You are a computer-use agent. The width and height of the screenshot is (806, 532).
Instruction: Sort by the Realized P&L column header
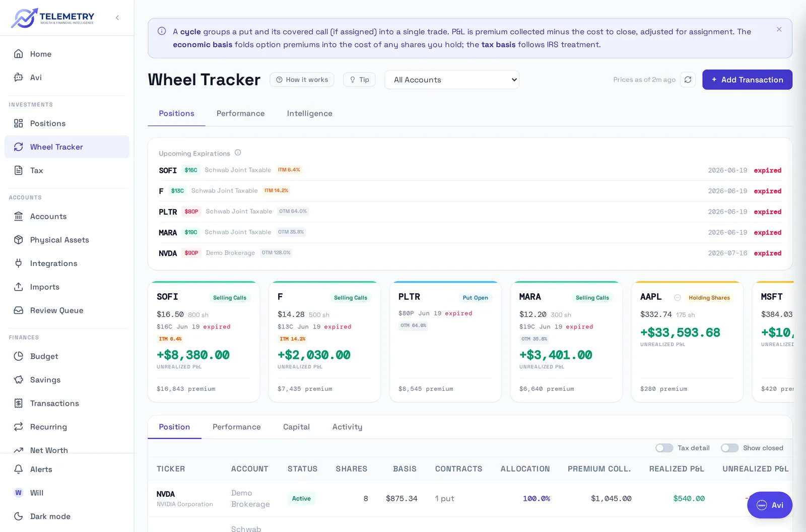point(677,469)
